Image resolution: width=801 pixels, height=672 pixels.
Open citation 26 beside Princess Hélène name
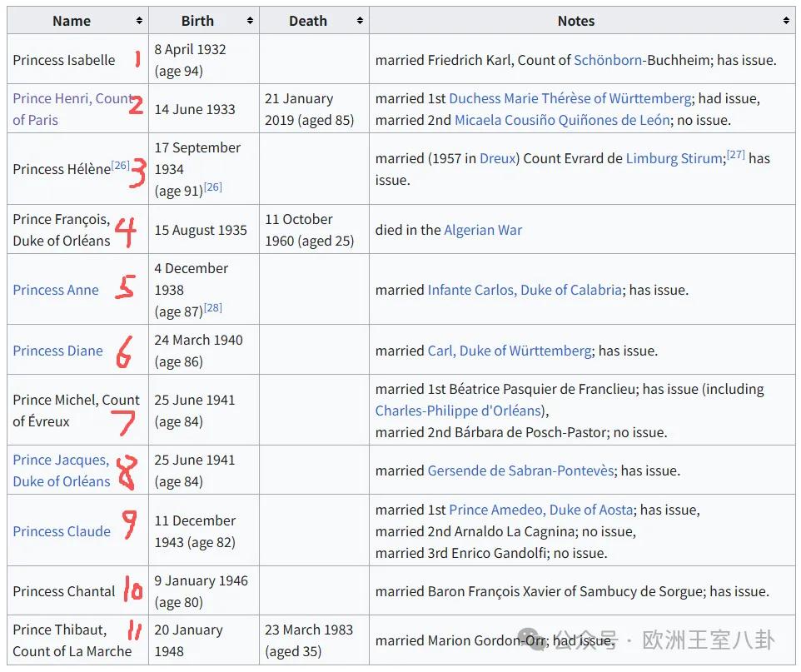click(121, 165)
